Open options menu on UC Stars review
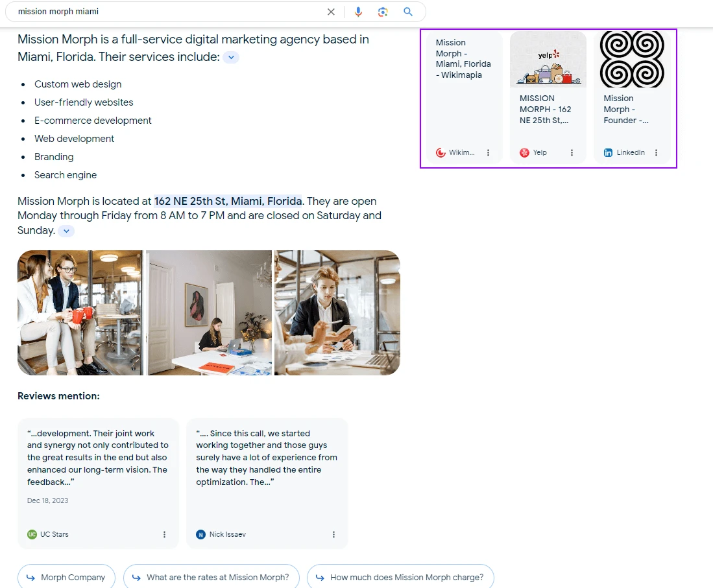713x588 pixels. click(164, 534)
